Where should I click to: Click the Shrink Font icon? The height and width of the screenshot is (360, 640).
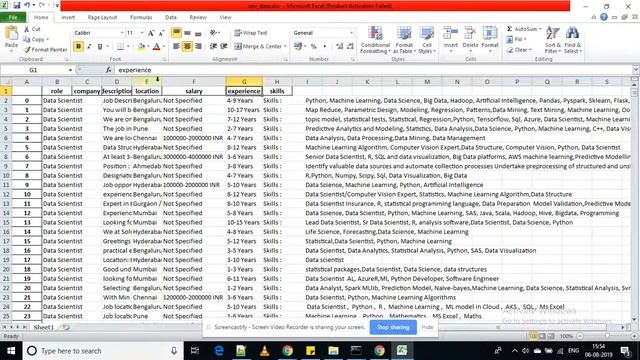coord(161,33)
